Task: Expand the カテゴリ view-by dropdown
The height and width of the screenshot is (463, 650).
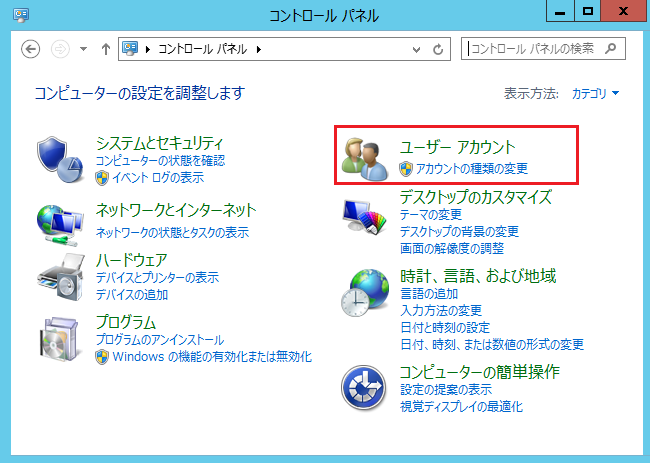Action: (595, 94)
